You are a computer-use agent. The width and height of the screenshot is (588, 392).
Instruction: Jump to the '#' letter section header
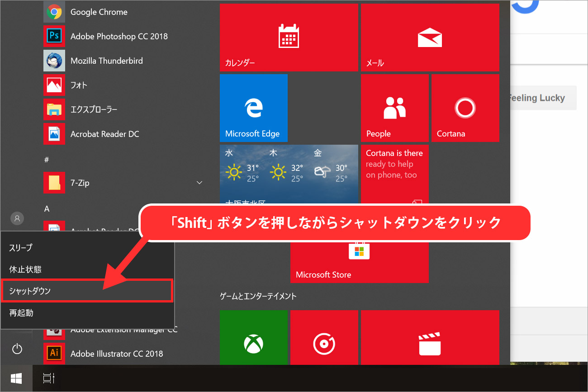[x=46, y=160]
